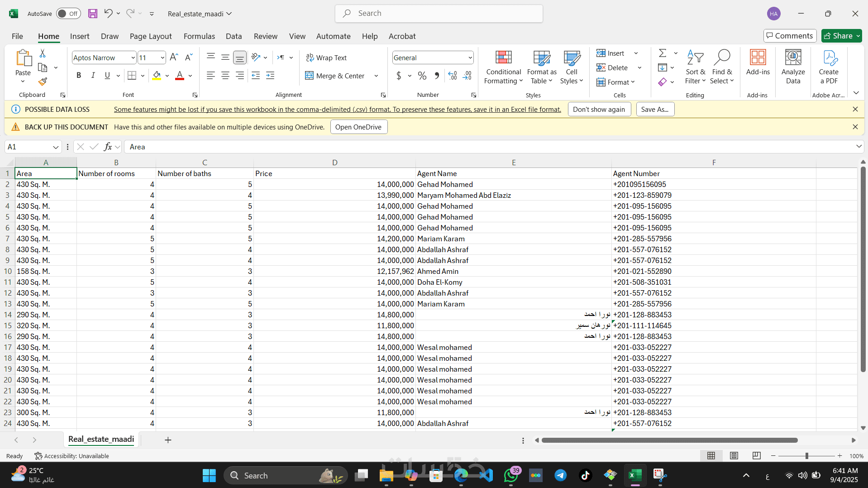The height and width of the screenshot is (488, 868).
Task: Switch to Page Layout view in status bar
Action: (x=734, y=455)
